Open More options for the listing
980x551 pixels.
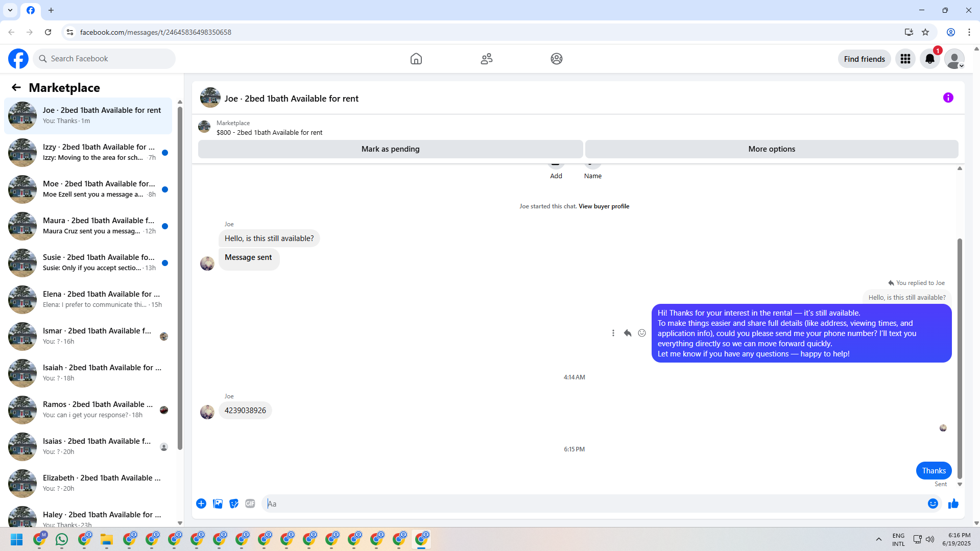(772, 149)
